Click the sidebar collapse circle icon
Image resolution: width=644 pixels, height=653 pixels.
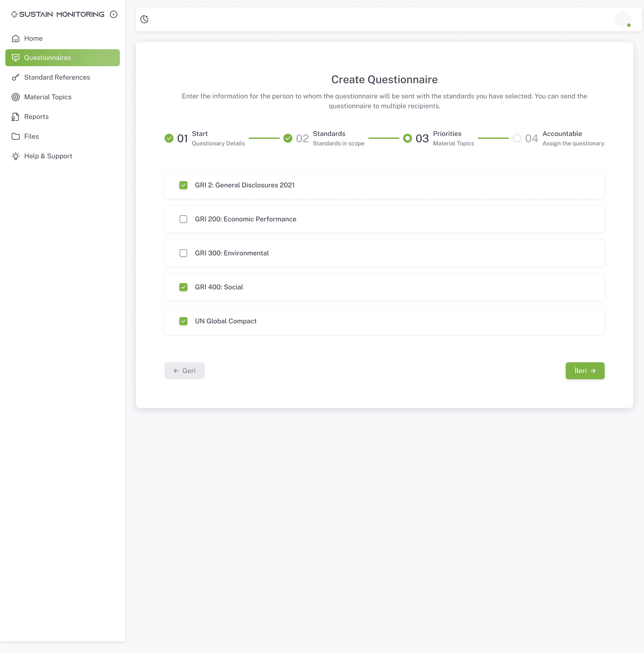[114, 14]
